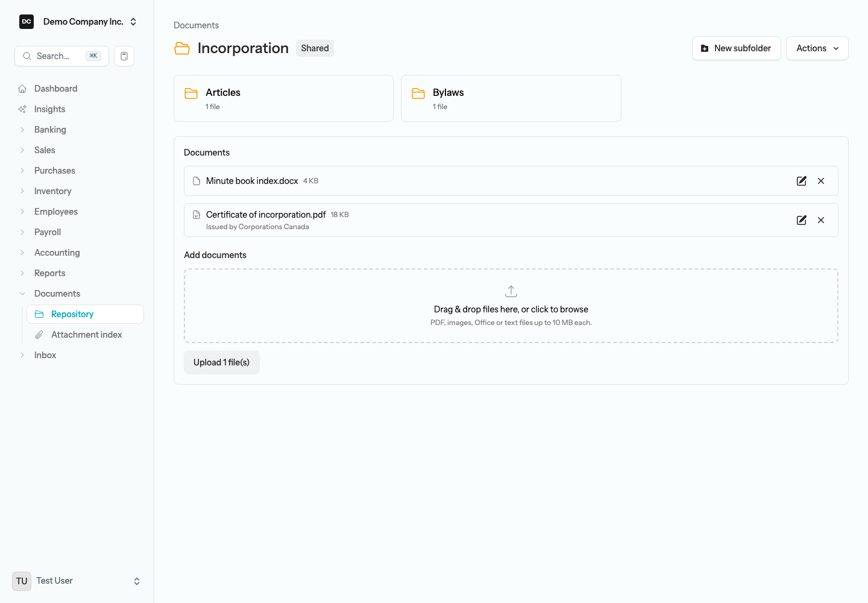Edit Certificate of incorporation.pdf details
Image resolution: width=868 pixels, height=603 pixels.
coord(802,220)
